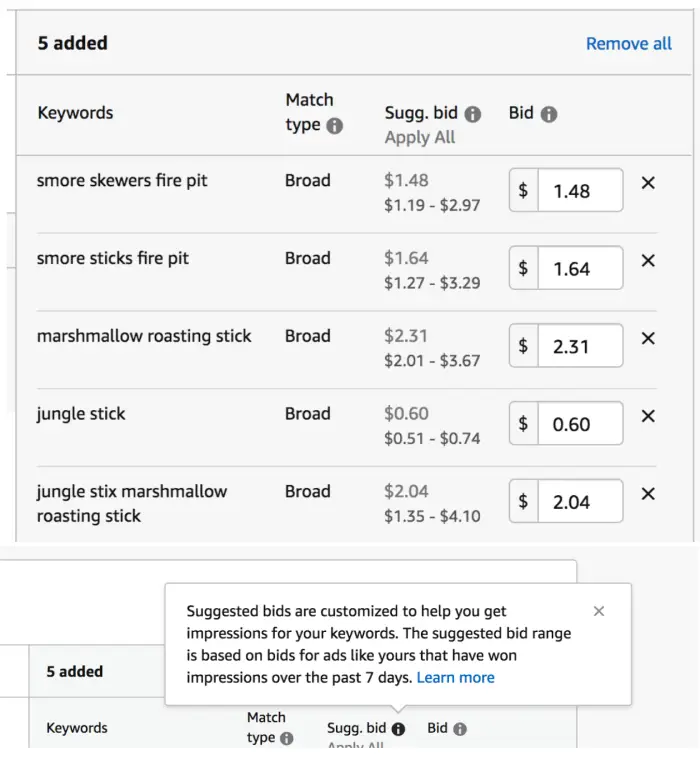Click the Match type info icon in top table
The image size is (700, 757).
[x=335, y=126]
